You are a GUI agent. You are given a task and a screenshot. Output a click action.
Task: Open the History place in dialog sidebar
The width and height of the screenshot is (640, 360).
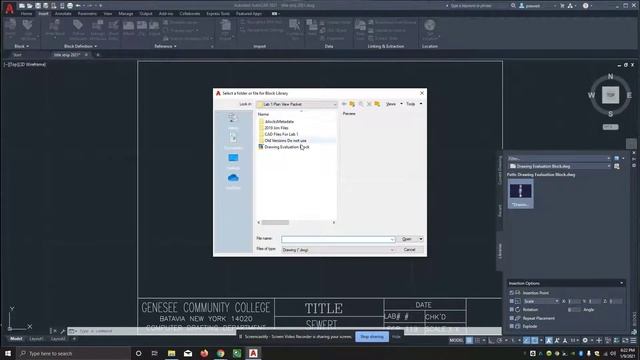click(x=233, y=121)
